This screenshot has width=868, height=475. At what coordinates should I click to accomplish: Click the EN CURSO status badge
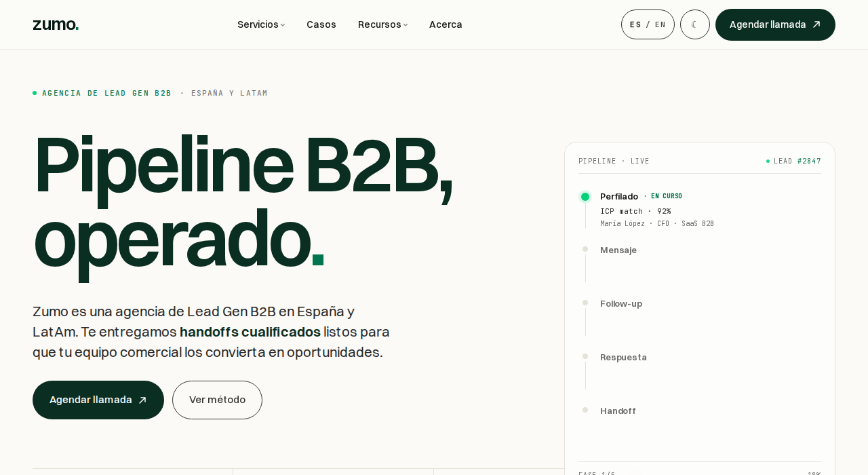point(667,196)
